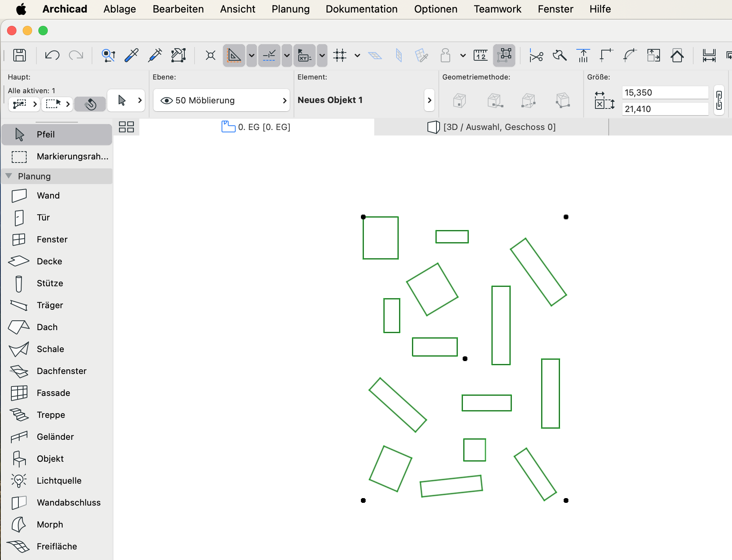Click the suspend groups icon
Screen dimensions: 732x560
(x=504, y=55)
